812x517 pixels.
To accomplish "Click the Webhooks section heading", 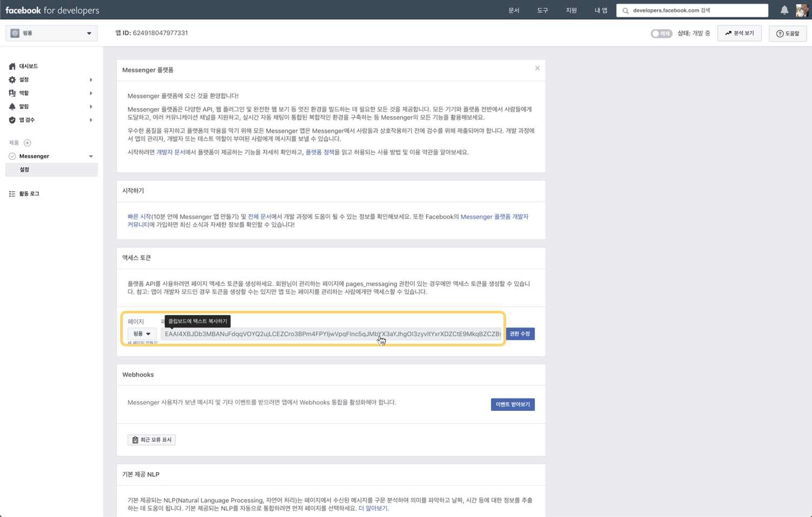I will coord(138,375).
